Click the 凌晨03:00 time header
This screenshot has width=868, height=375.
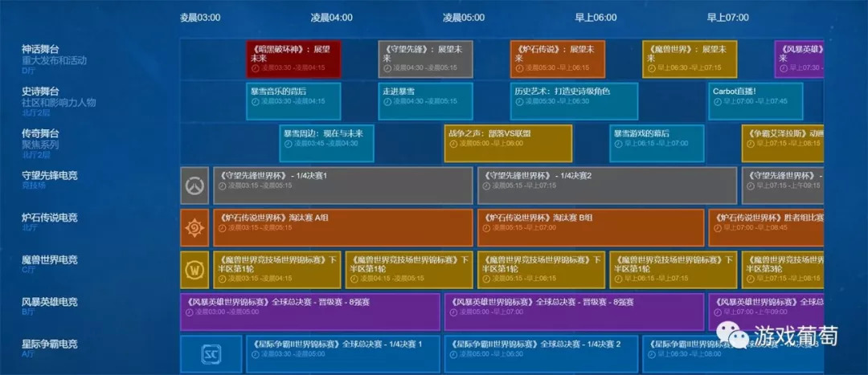pos(200,17)
